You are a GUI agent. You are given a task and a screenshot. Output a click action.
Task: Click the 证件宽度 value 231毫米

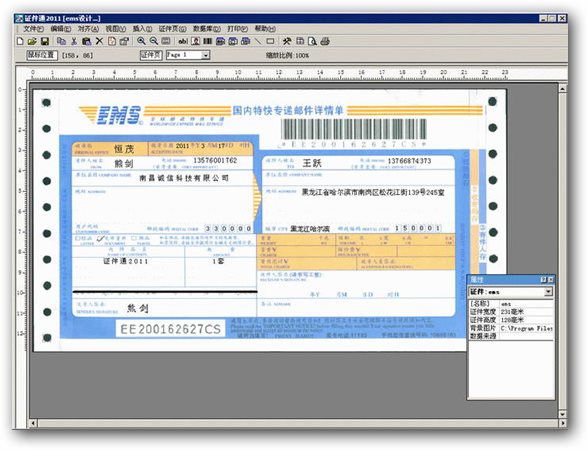click(x=526, y=312)
